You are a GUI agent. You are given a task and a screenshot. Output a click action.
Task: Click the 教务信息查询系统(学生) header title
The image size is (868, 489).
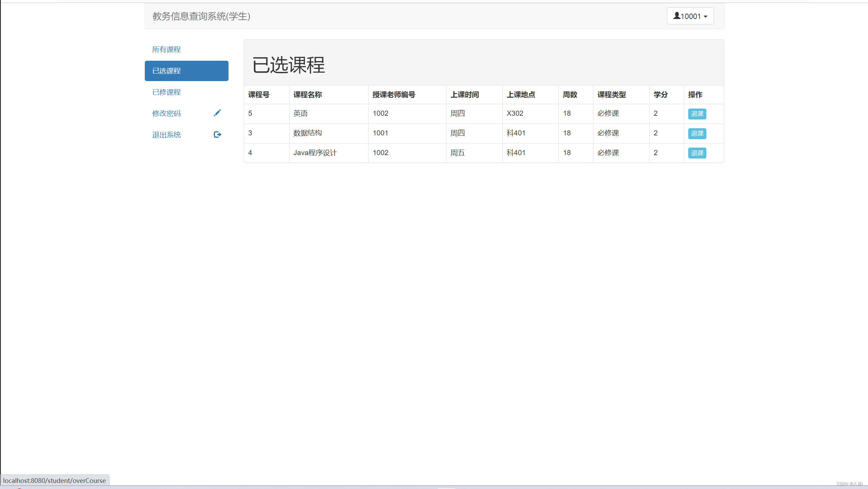pyautogui.click(x=201, y=16)
